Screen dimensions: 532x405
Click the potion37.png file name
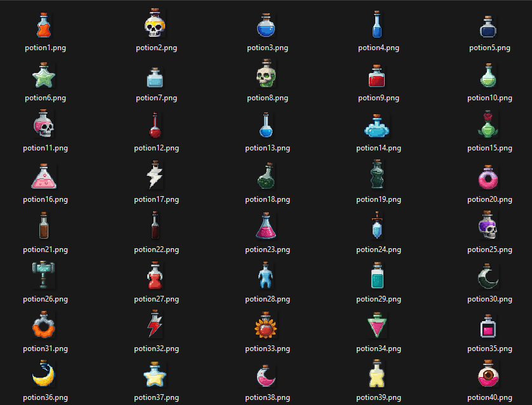(156, 398)
